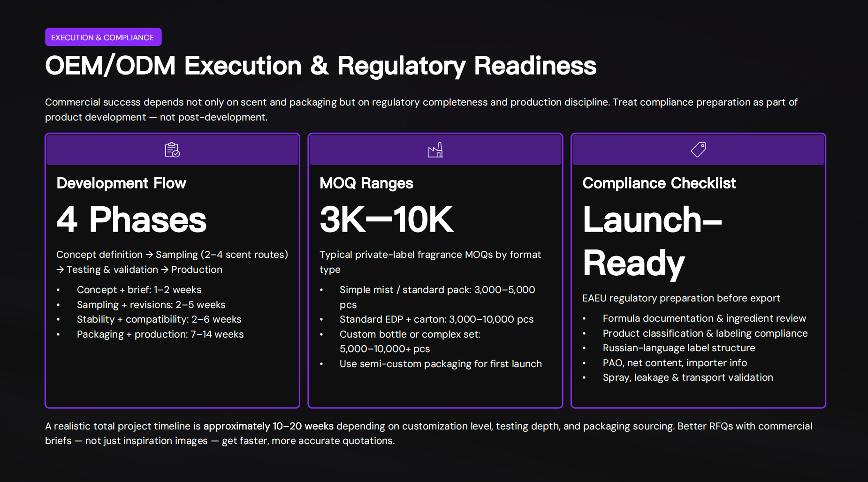Toggle the Formula documentation & ingredient review item

(704, 318)
